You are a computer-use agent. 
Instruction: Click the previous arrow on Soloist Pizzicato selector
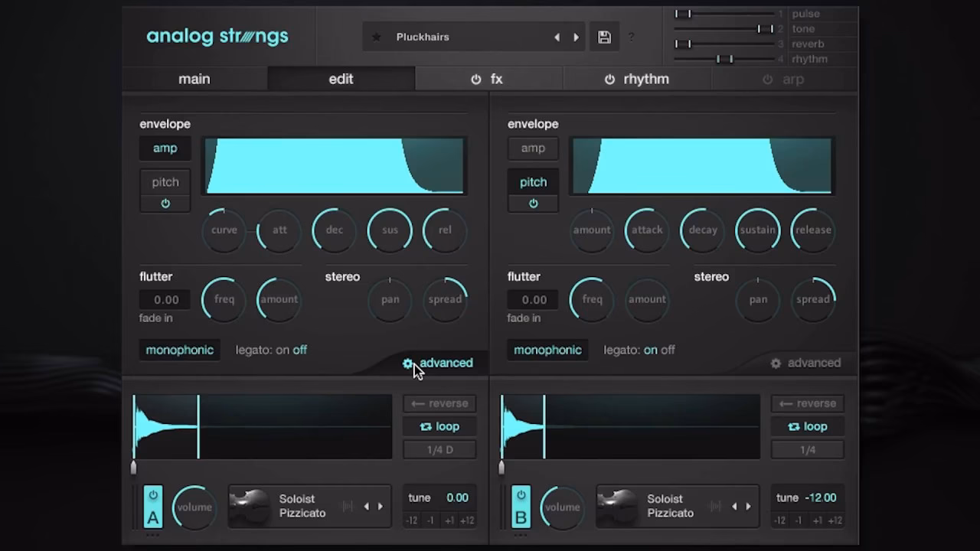(x=366, y=506)
